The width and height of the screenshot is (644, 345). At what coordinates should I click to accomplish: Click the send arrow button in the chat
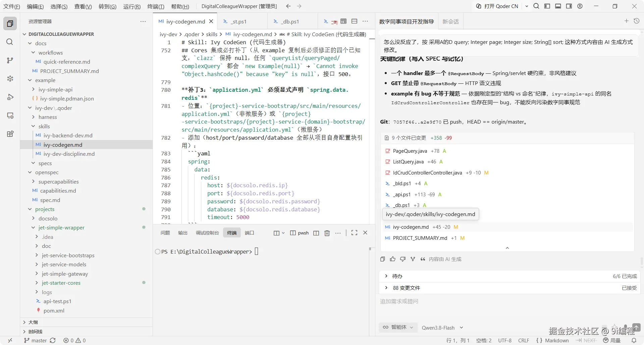tap(636, 327)
